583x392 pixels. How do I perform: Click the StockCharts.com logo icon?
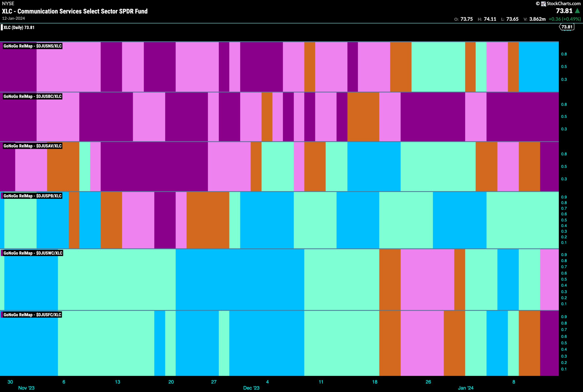[x=543, y=4]
